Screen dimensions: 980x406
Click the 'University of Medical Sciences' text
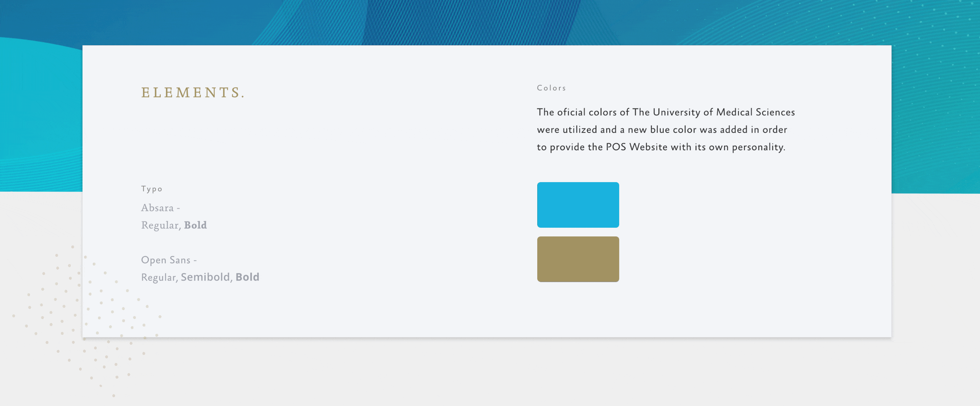point(723,112)
